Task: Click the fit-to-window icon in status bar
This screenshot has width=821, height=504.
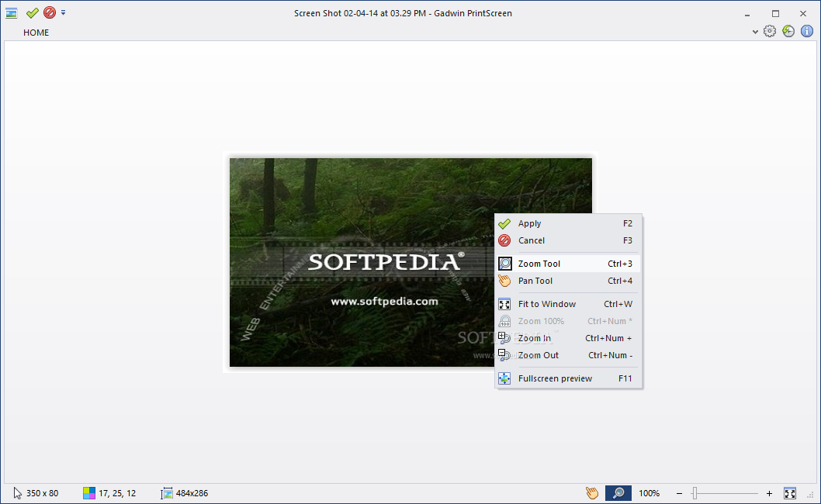Action: 790,493
